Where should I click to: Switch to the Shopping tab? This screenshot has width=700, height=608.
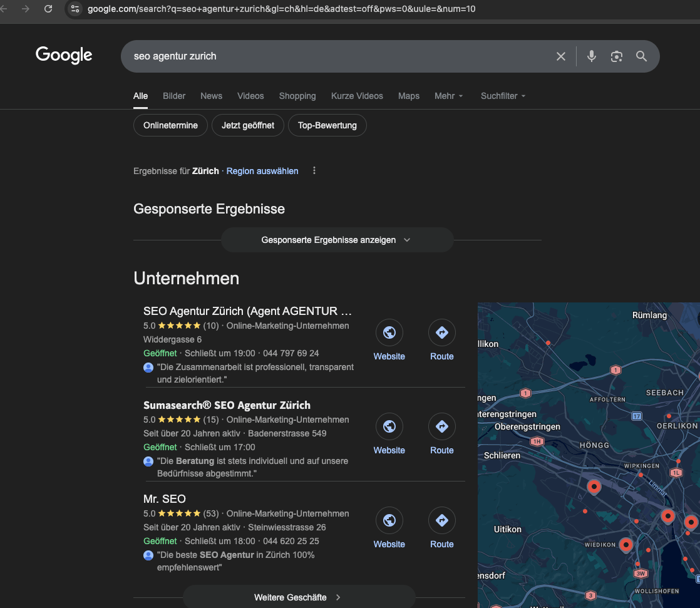(x=297, y=96)
